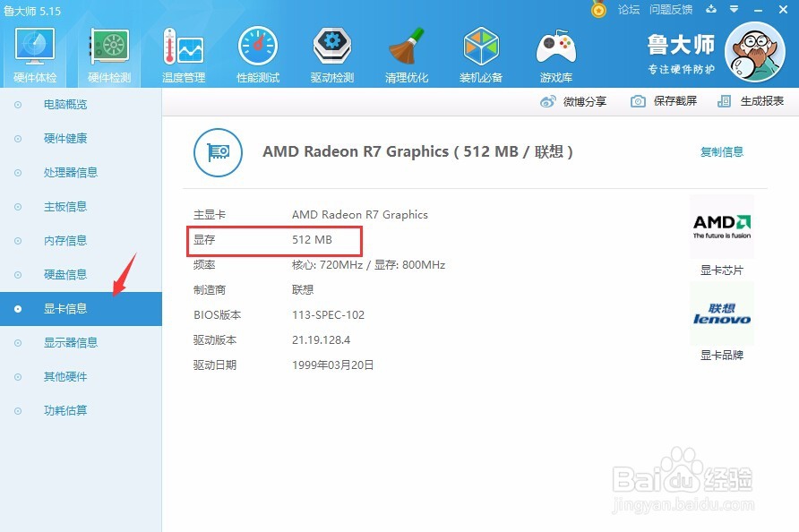Click the 微博分享 text button
This screenshot has height=532, width=799.
585,101
